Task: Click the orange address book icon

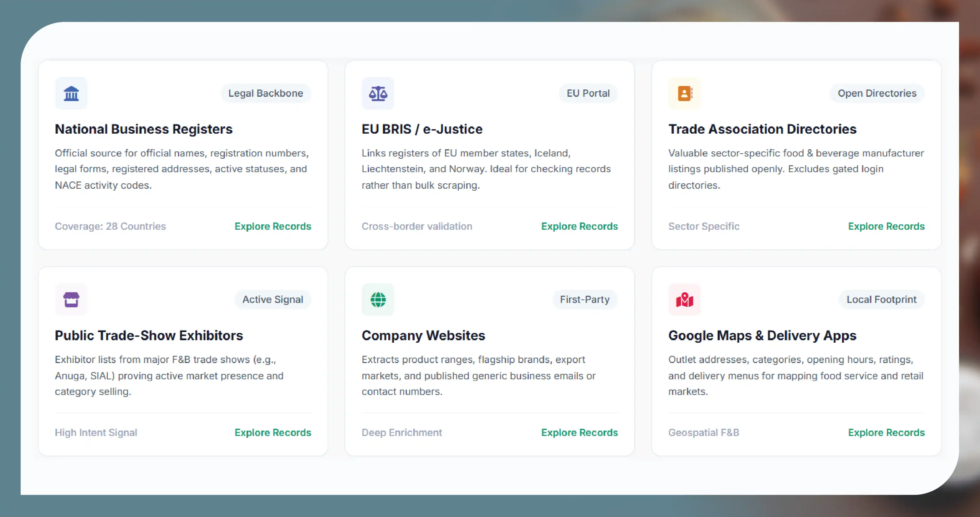Action: pos(684,93)
